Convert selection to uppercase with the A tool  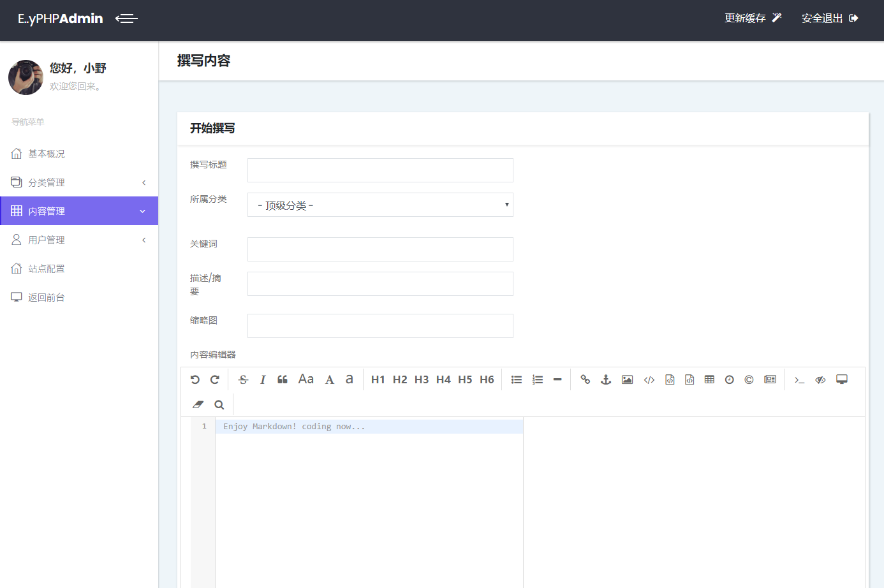[x=330, y=379]
